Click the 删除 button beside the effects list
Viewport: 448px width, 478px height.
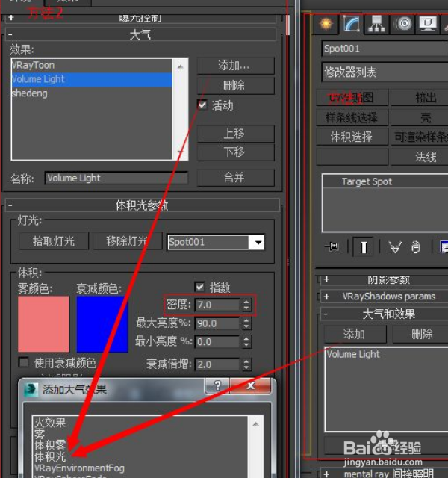pyautogui.click(x=236, y=86)
